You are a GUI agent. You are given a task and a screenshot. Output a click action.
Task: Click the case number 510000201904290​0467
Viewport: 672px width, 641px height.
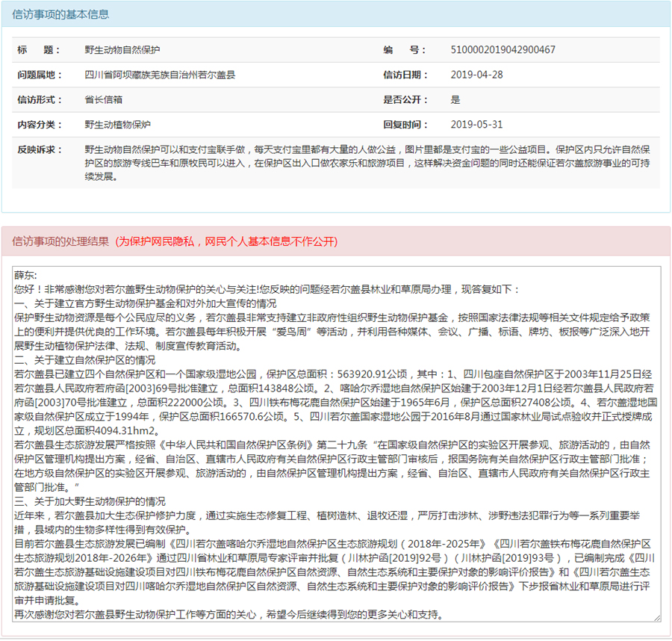(503, 50)
